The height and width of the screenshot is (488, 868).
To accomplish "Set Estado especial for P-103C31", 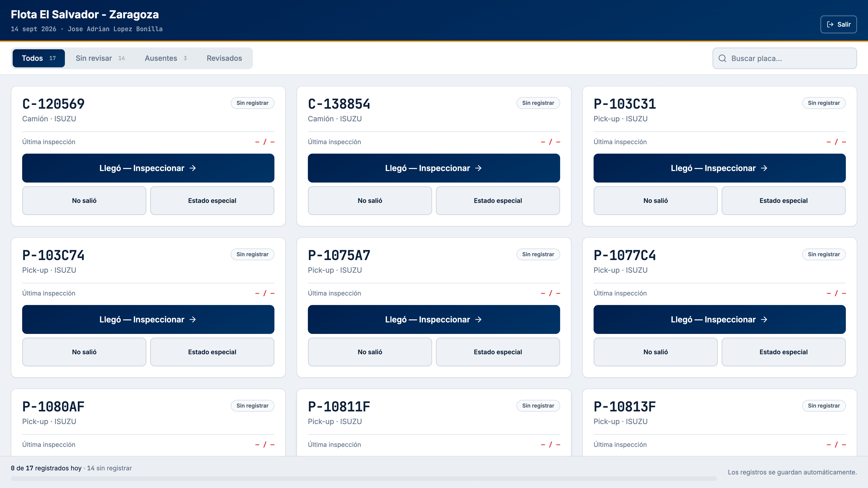I will [784, 200].
